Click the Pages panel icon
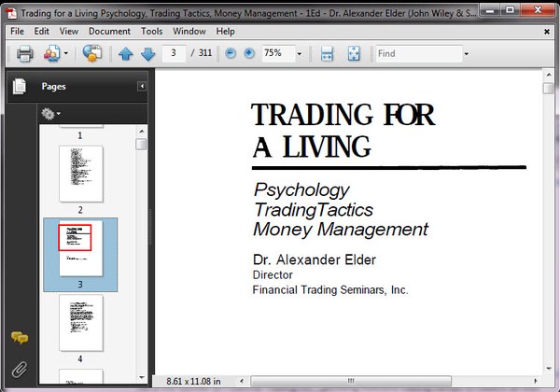The width and height of the screenshot is (560, 392). (x=20, y=87)
